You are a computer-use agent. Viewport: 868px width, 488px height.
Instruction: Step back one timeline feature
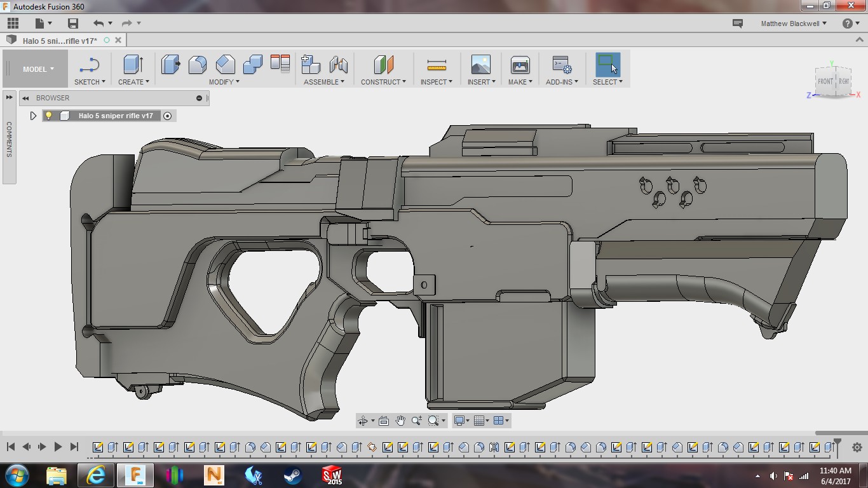click(x=26, y=447)
